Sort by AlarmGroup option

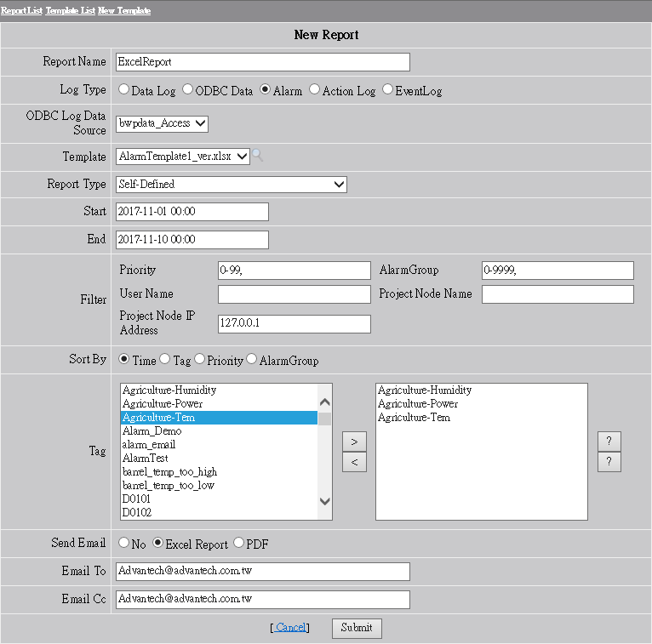click(252, 358)
